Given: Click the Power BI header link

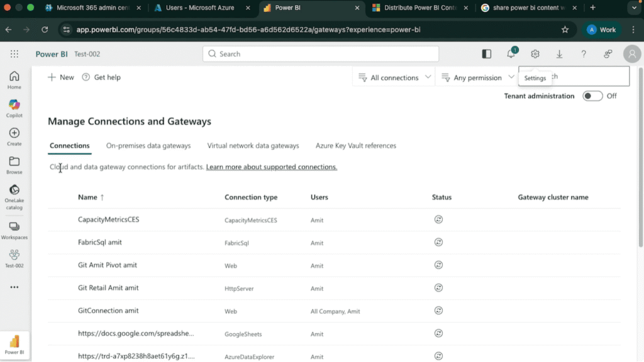Looking at the screenshot, I should (x=52, y=54).
